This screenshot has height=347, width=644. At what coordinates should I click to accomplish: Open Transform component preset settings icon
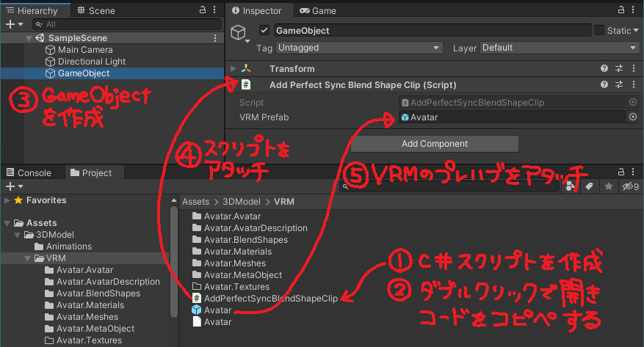(x=619, y=68)
